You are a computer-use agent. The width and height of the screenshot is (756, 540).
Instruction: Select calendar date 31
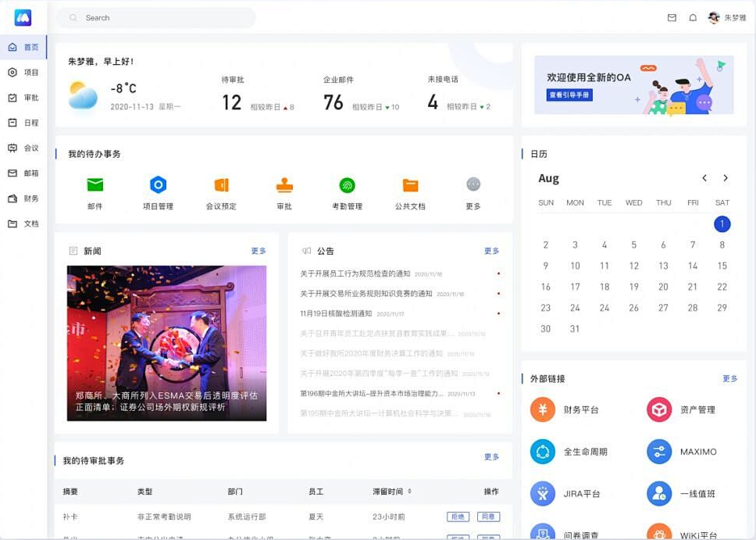pyautogui.click(x=575, y=329)
